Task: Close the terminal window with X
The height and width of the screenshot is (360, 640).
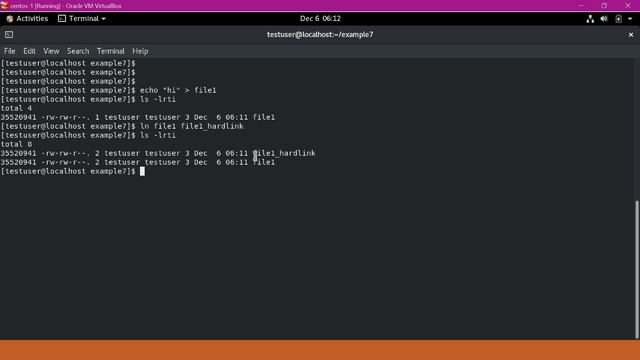Action: (x=631, y=35)
